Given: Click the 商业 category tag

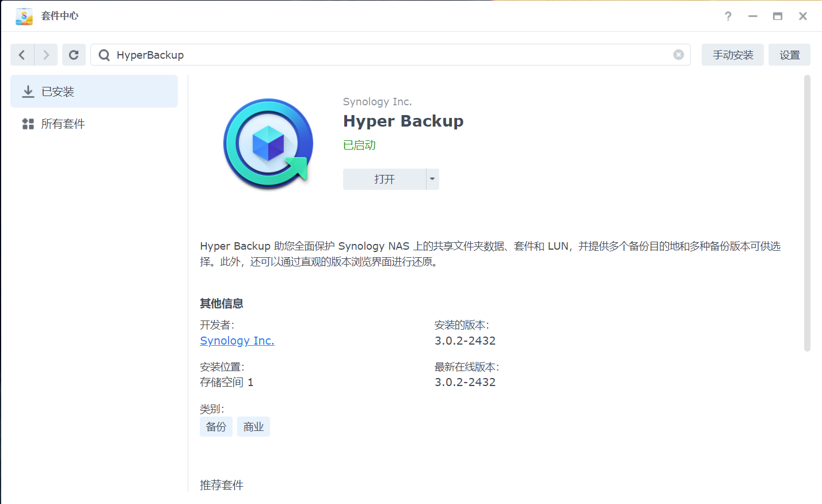Looking at the screenshot, I should (253, 426).
